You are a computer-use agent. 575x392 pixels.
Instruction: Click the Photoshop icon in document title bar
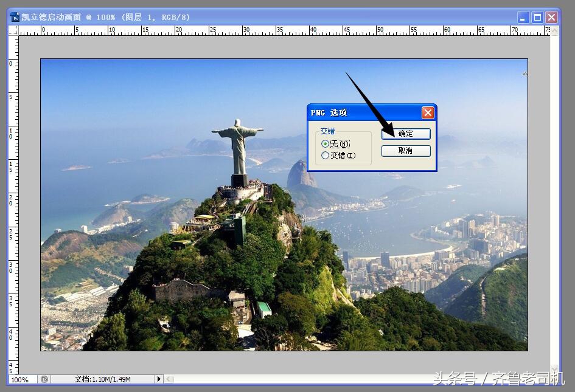[x=15, y=17]
